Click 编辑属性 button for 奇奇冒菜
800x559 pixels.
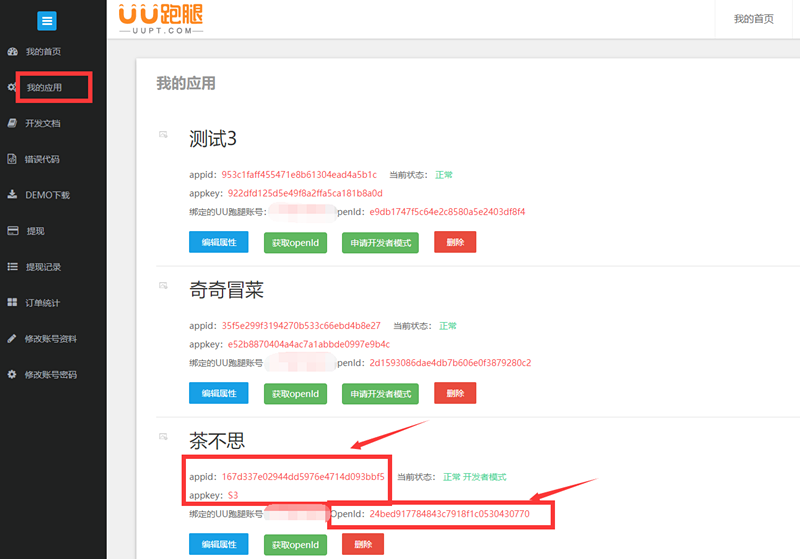point(218,393)
